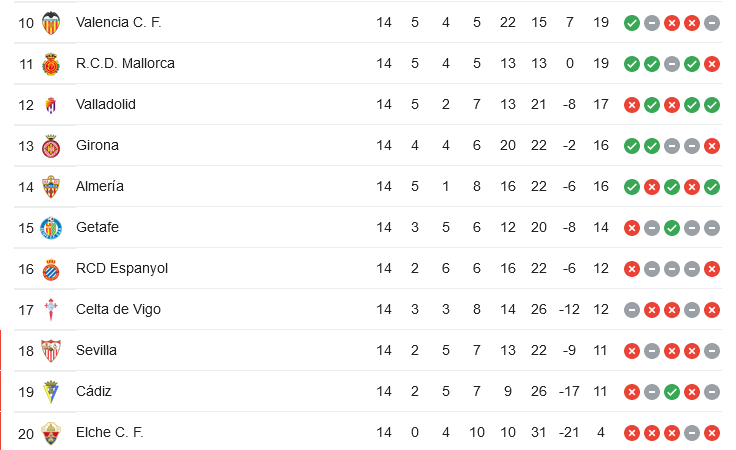Open the Valladolid team link
The image size is (736, 450).
point(106,104)
